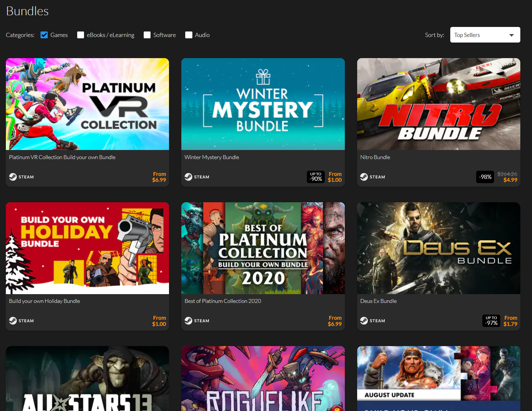Click Steam icon on Best of Platinum 2020 card
The image size is (532, 411).
(x=188, y=321)
